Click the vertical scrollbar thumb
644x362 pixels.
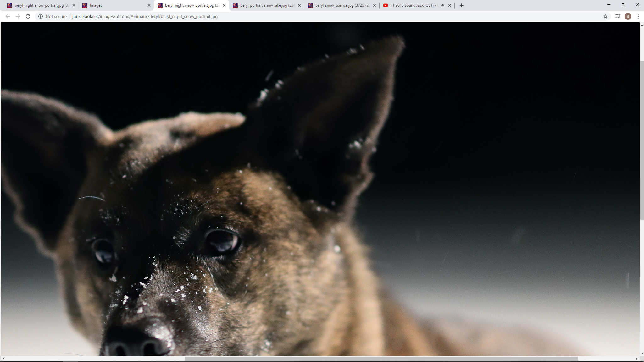642,140
